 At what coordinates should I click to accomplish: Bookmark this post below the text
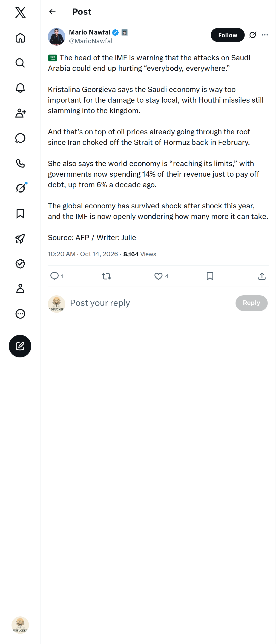pyautogui.click(x=210, y=276)
